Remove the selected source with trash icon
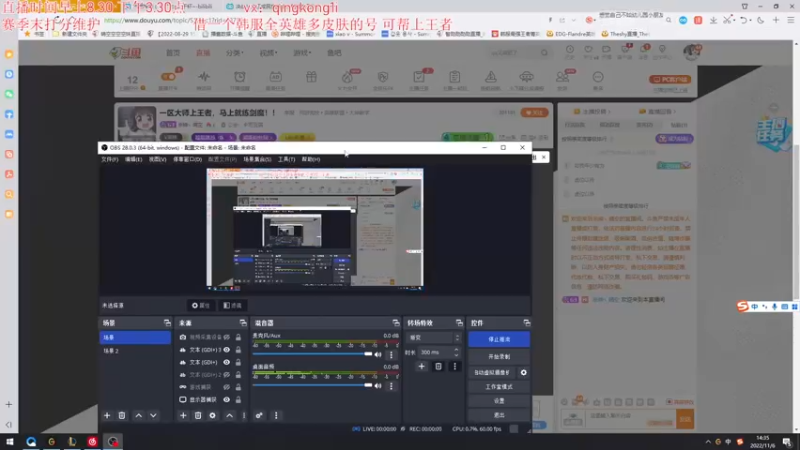 pyautogui.click(x=197, y=415)
